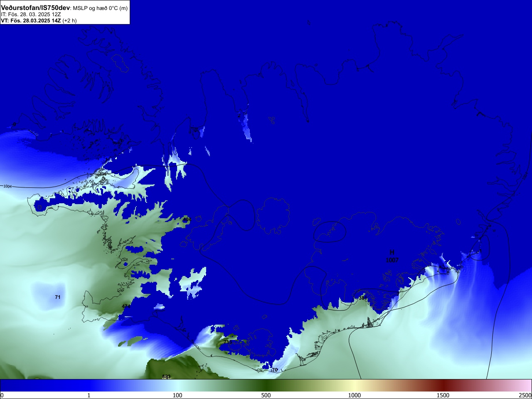The height and width of the screenshot is (399, 532).
Task: Click the '1500' legend tick label
Action: 443,395
